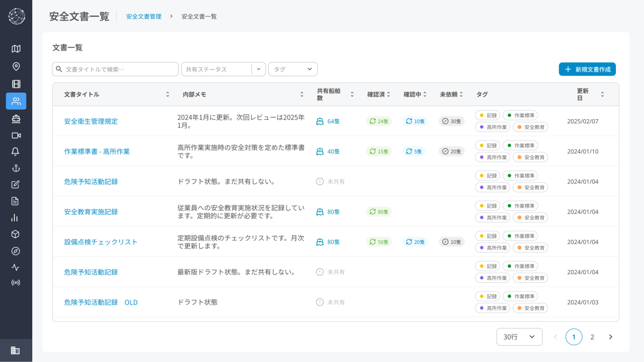
Task: Go to page 2
Action: tap(592, 337)
